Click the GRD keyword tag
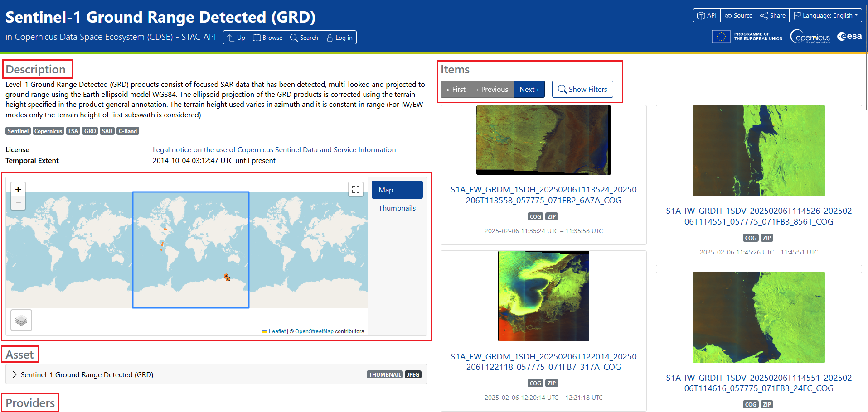Viewport: 868px width, 412px height. (x=90, y=131)
